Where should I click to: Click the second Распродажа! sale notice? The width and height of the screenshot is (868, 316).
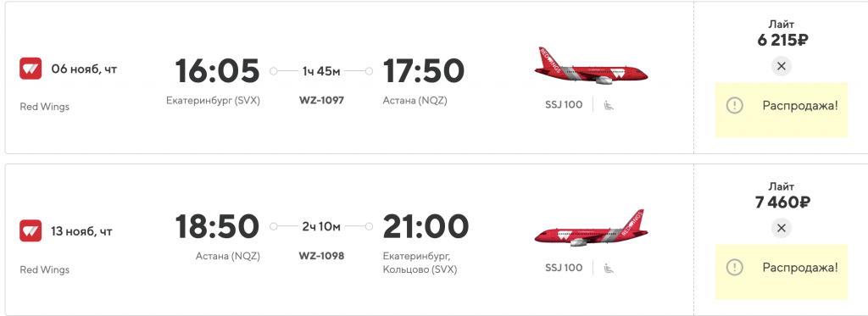pos(781,272)
